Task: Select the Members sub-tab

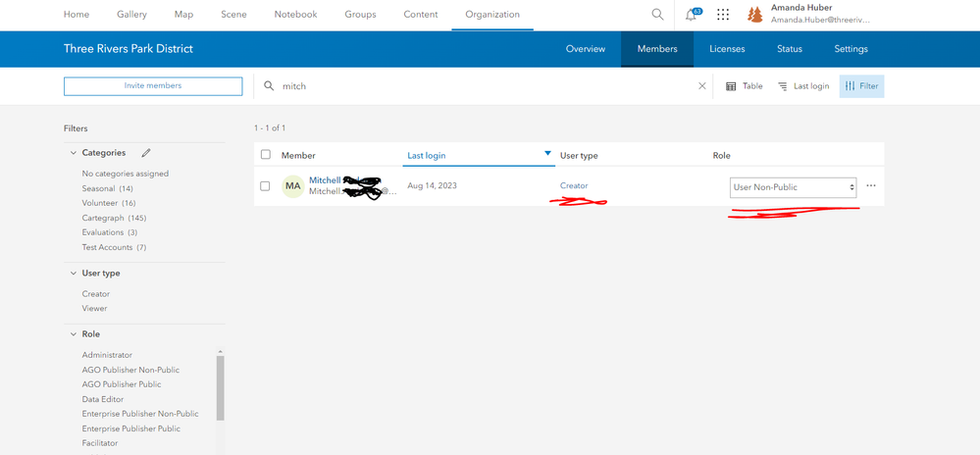Action: coord(657,49)
